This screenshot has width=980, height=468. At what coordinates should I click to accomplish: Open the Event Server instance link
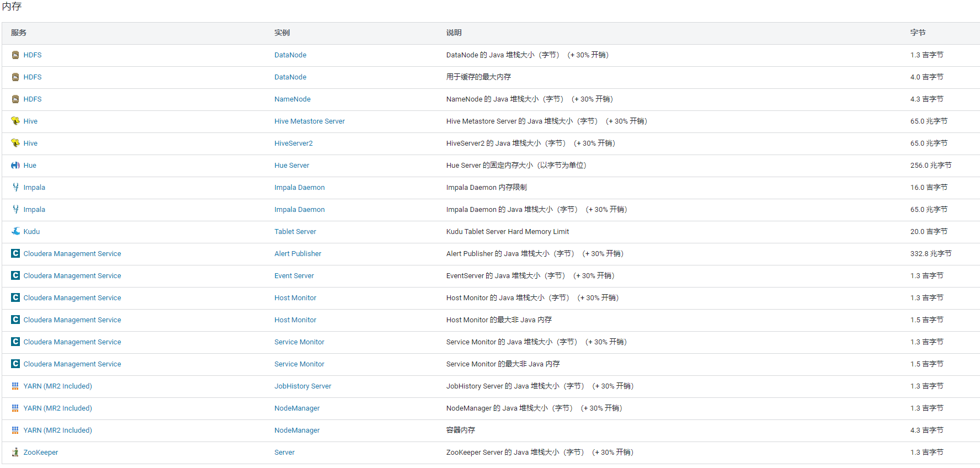point(294,276)
